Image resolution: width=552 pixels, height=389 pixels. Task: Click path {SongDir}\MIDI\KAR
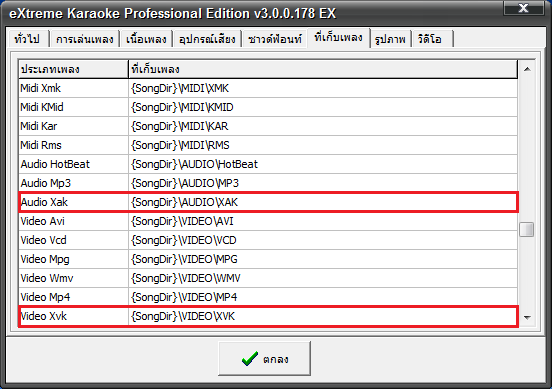coord(180,126)
